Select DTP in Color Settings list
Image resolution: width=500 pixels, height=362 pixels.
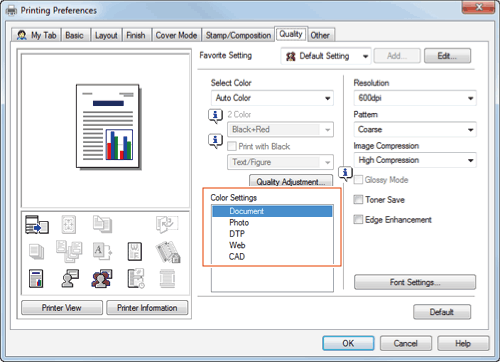click(x=272, y=234)
